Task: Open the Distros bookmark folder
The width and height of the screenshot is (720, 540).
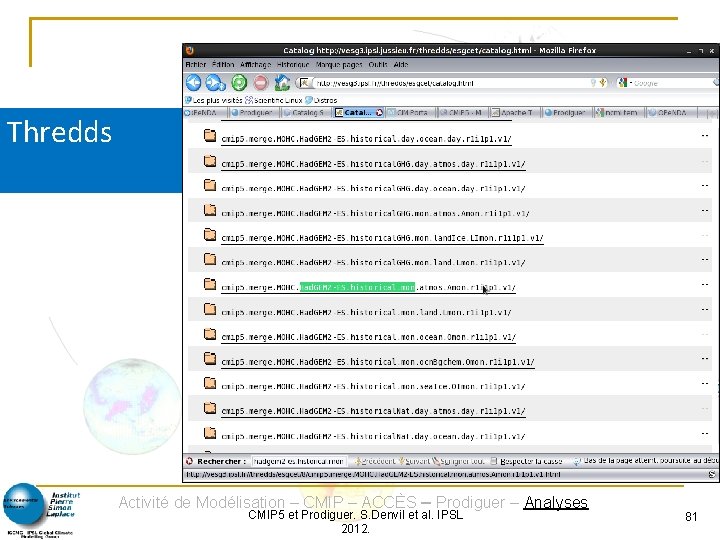Action: click(321, 100)
